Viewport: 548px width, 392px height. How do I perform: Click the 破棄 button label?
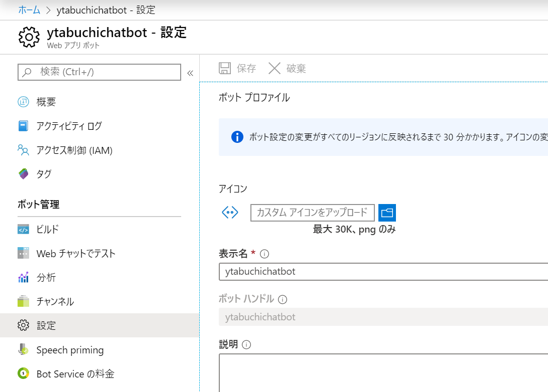coord(296,68)
